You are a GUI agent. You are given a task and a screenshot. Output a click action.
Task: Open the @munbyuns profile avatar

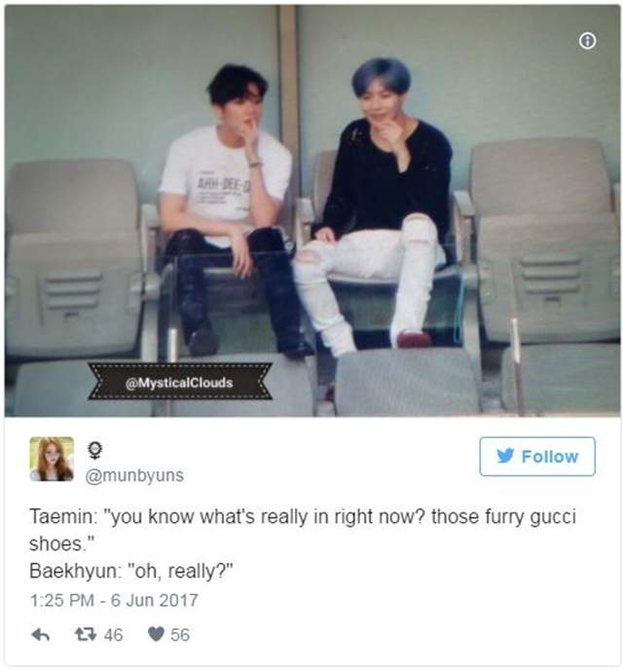pyautogui.click(x=52, y=459)
